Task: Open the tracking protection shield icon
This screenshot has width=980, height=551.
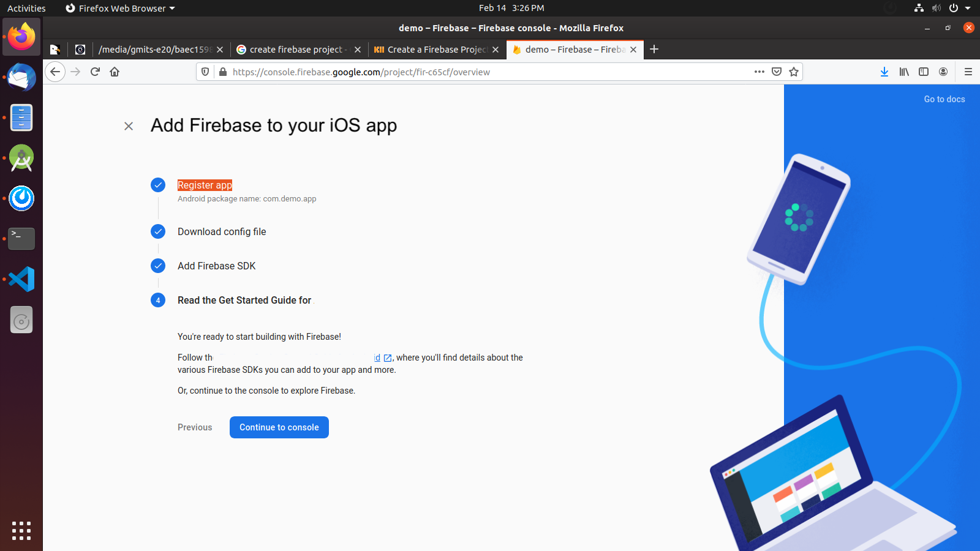Action: point(205,72)
